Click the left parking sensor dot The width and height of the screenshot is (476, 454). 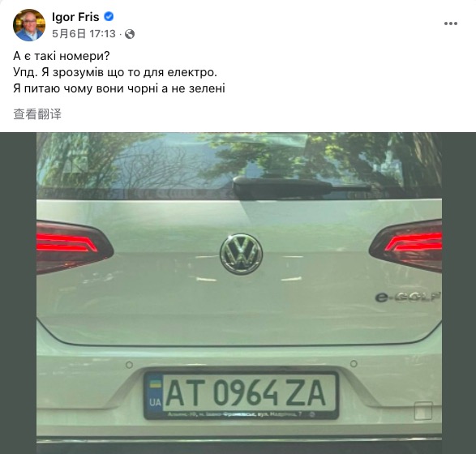coord(129,365)
